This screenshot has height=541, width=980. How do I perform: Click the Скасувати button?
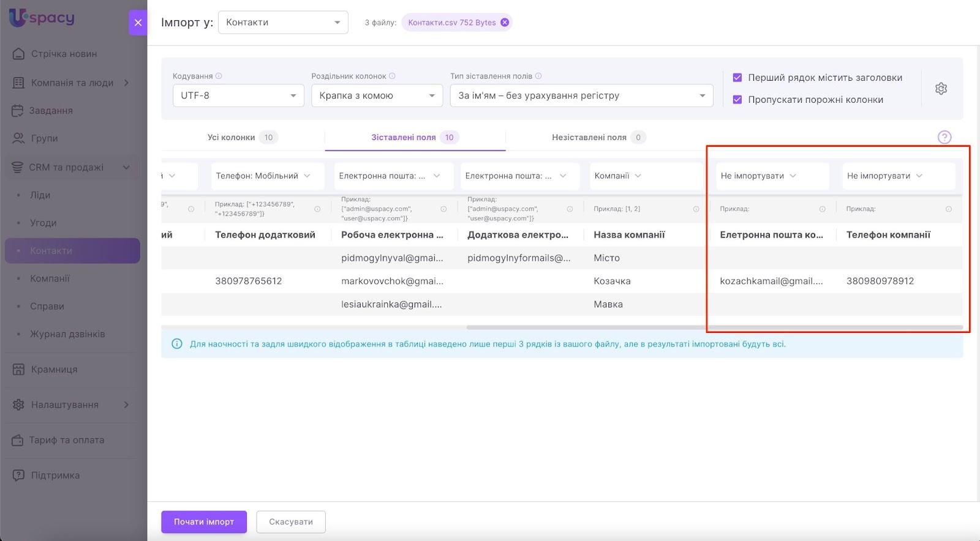(291, 522)
